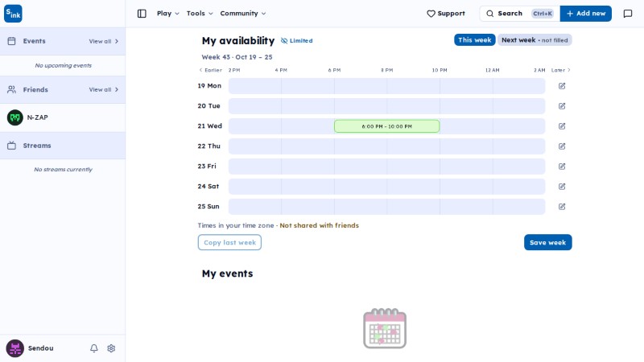This screenshot has width=644, height=362.
Task: Show Later hours in schedule
Action: pos(560,70)
